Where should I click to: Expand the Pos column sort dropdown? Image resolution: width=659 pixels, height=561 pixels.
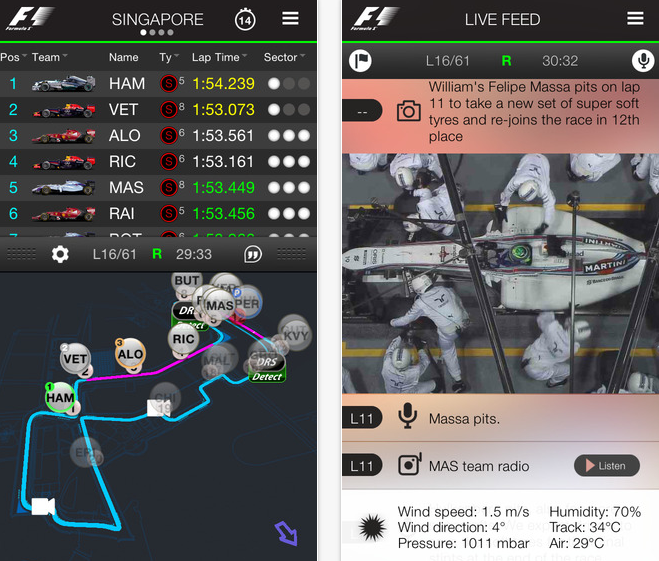(x=13, y=57)
